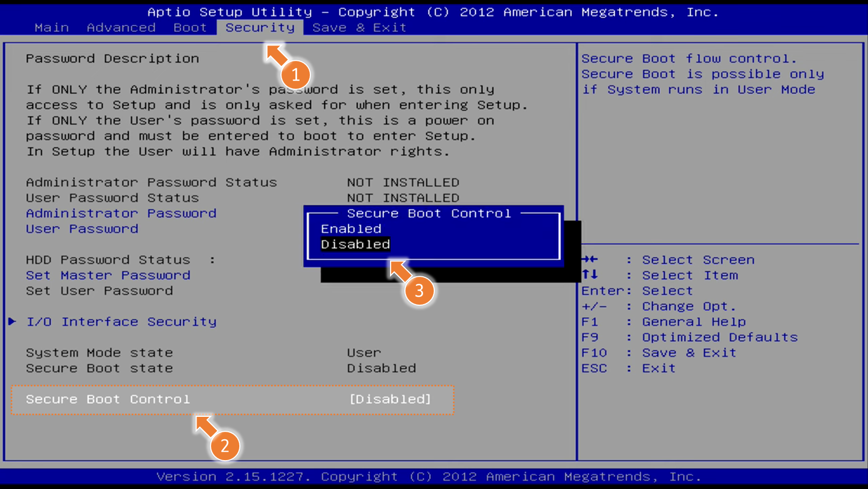The height and width of the screenshot is (489, 868).
Task: Go to the Boot tab
Action: pyautogui.click(x=190, y=28)
